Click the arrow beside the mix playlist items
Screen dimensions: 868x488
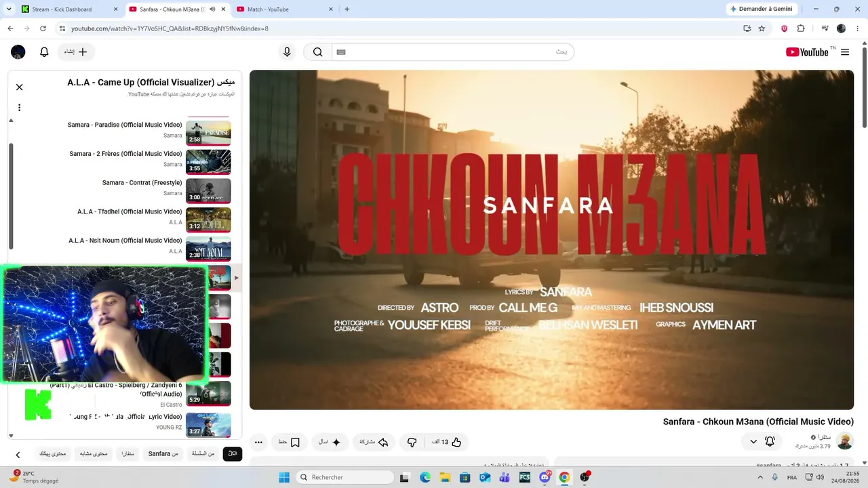point(237,278)
